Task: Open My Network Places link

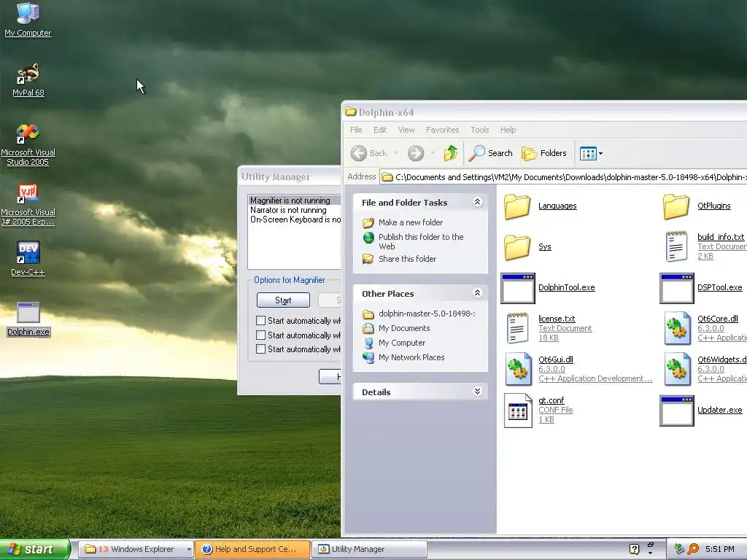Action: click(411, 357)
